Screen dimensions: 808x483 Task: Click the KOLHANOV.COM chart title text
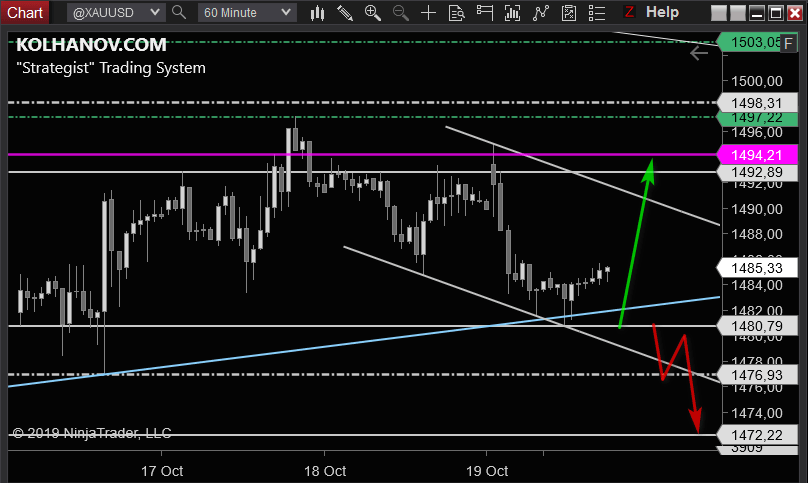91,45
